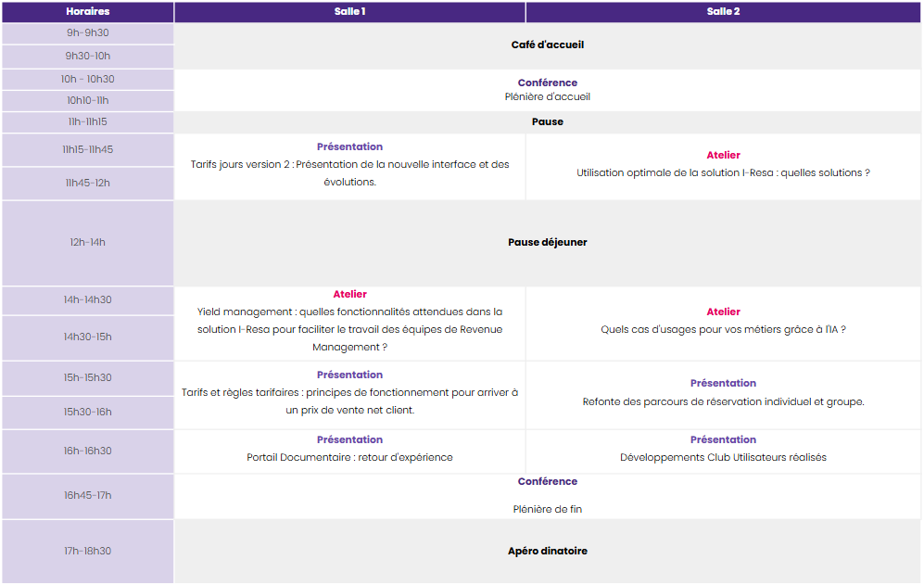This screenshot has width=924, height=585.
Task: Open the Yield management workshop description
Action: (349, 329)
